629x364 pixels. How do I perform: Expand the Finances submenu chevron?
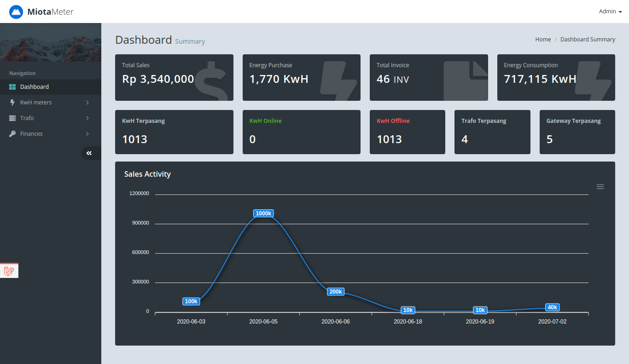[87, 134]
